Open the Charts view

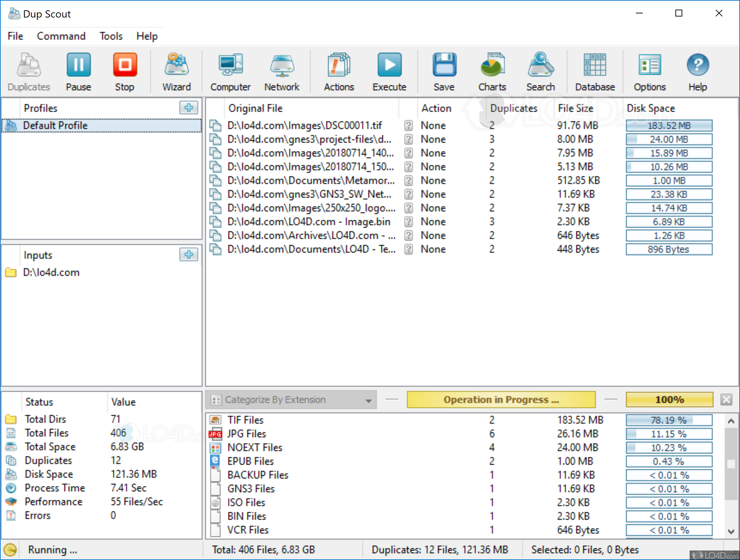click(492, 70)
